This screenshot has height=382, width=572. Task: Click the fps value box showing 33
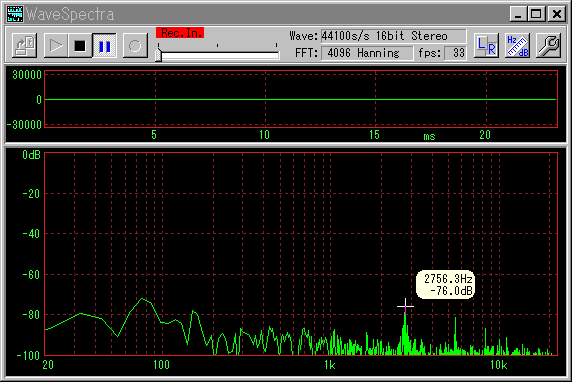(x=456, y=53)
